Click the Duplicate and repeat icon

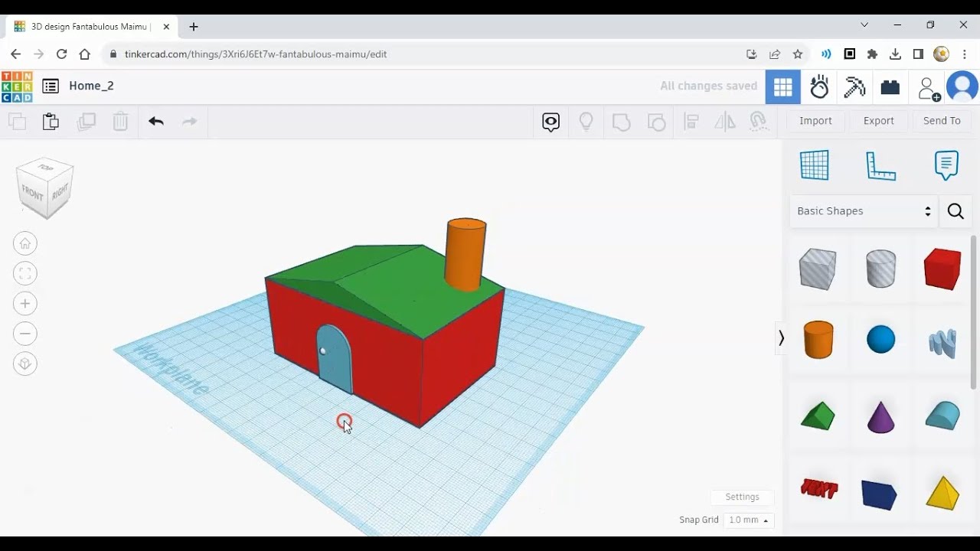(x=86, y=121)
